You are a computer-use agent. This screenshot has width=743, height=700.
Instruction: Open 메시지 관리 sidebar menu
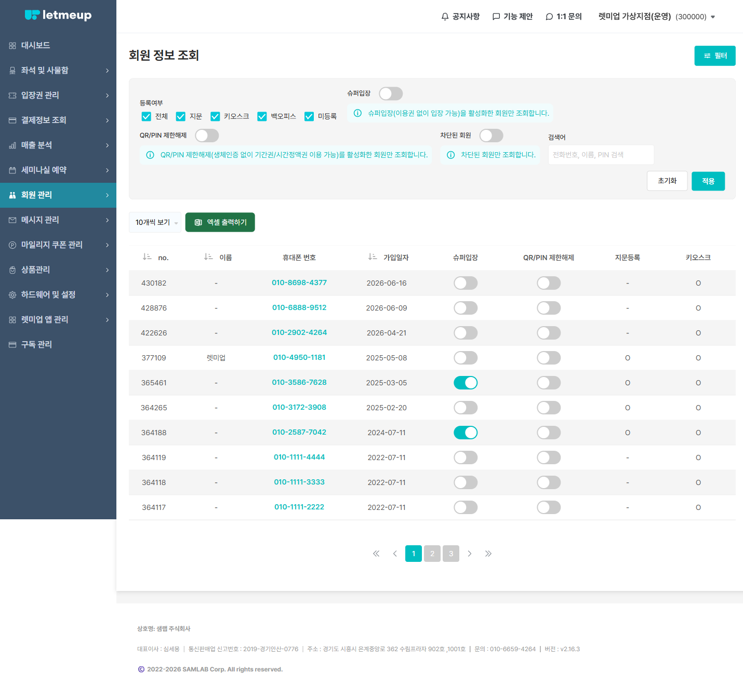pyautogui.click(x=58, y=220)
